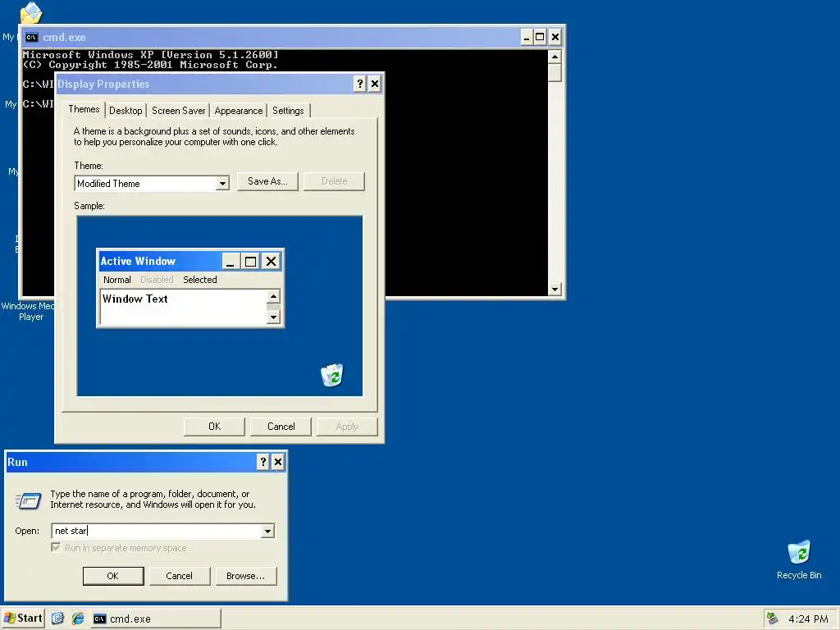
Task: Open the Start menu
Action: tap(22, 619)
